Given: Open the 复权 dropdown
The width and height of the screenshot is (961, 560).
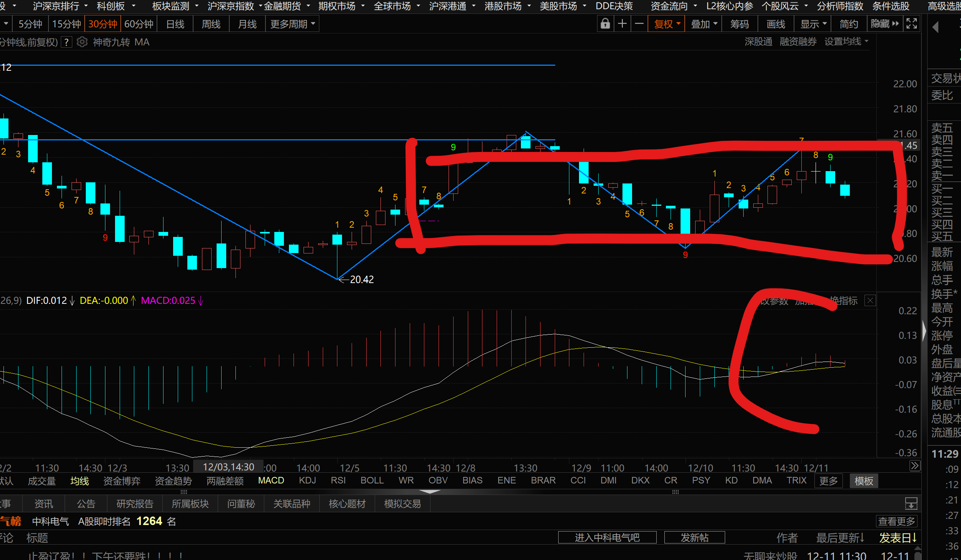Looking at the screenshot, I should [667, 24].
